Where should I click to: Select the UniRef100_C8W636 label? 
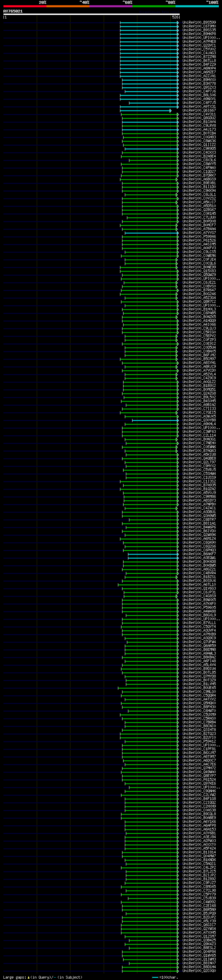point(199,141)
